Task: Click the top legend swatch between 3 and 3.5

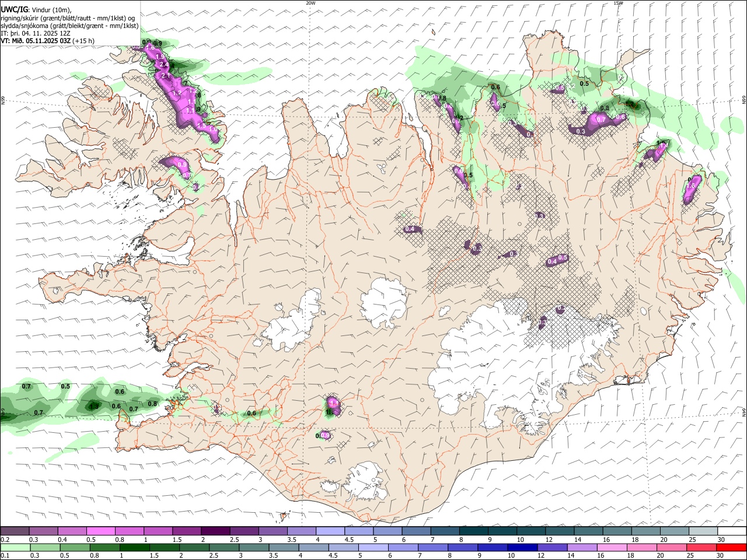Action: click(273, 531)
